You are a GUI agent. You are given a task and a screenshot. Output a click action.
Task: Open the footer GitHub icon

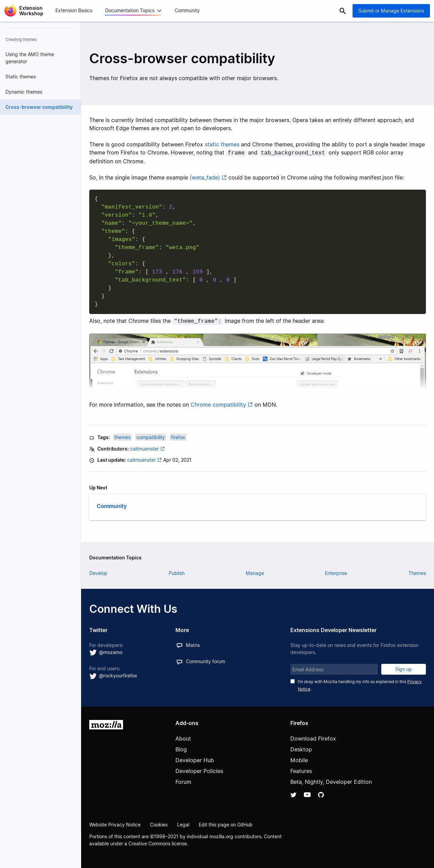(x=321, y=795)
